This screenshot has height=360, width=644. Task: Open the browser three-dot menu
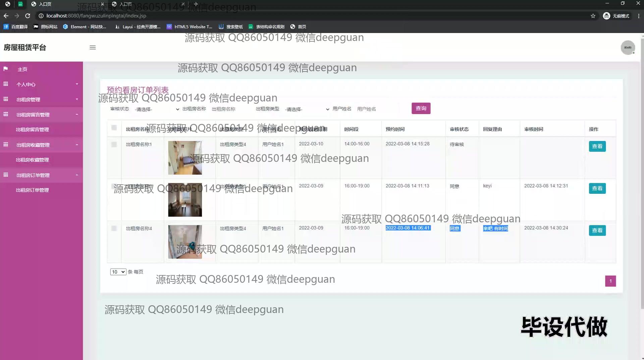coord(639,16)
